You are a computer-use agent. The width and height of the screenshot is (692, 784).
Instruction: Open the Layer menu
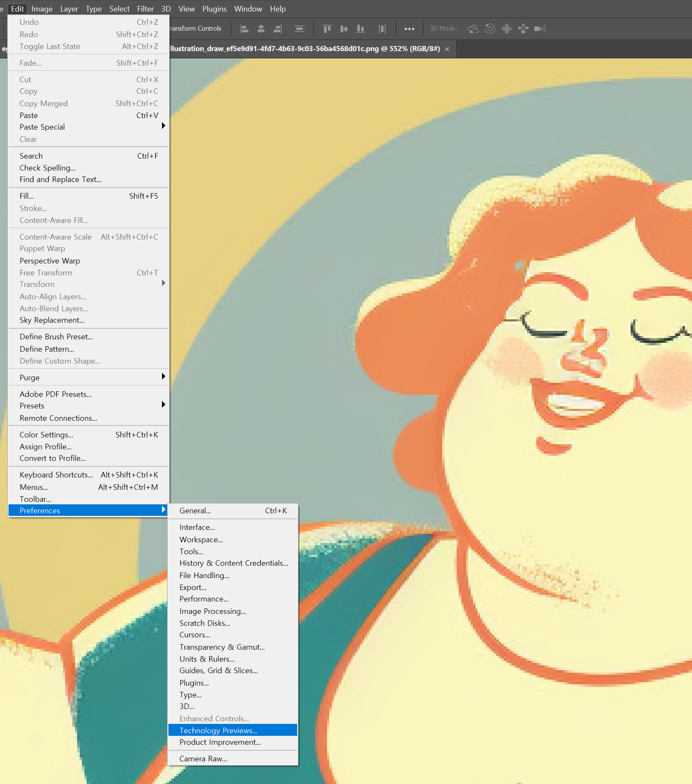(x=69, y=9)
